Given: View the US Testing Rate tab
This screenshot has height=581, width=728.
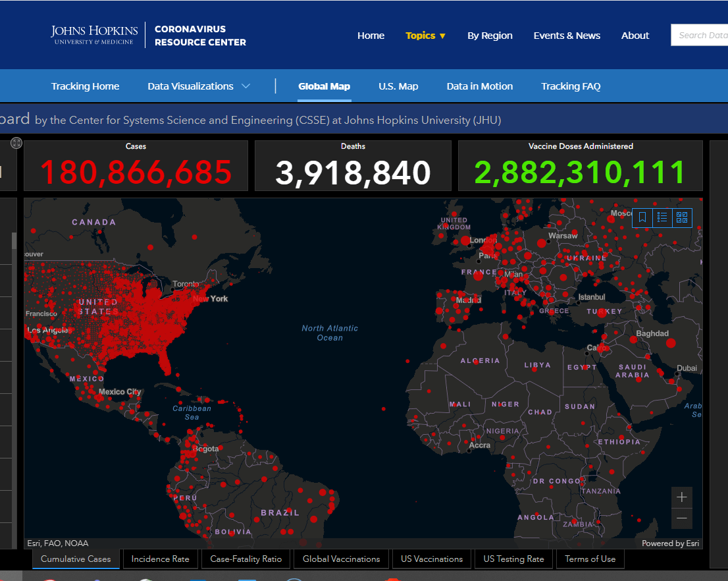Looking at the screenshot, I should pos(513,559).
